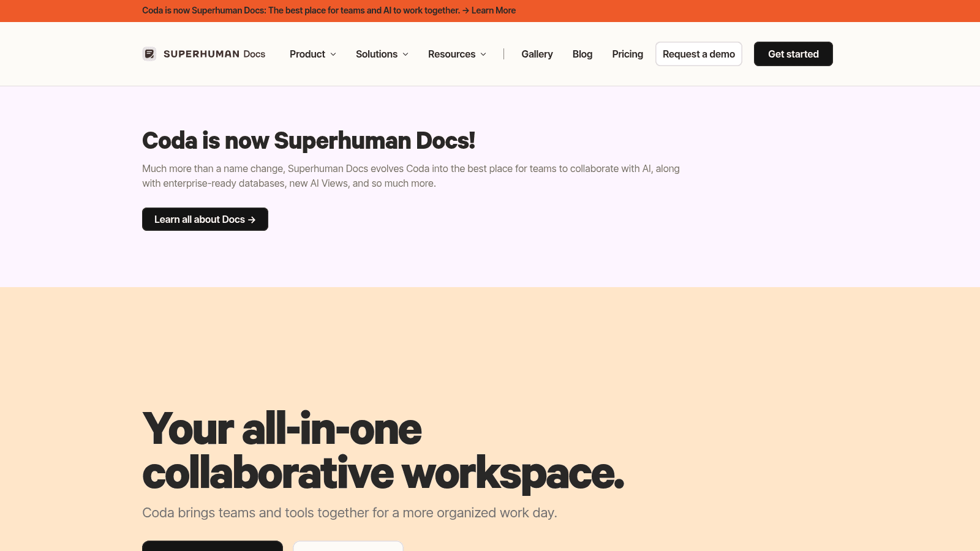This screenshot has height=551, width=980.
Task: Click the Get started button
Action: (x=793, y=54)
